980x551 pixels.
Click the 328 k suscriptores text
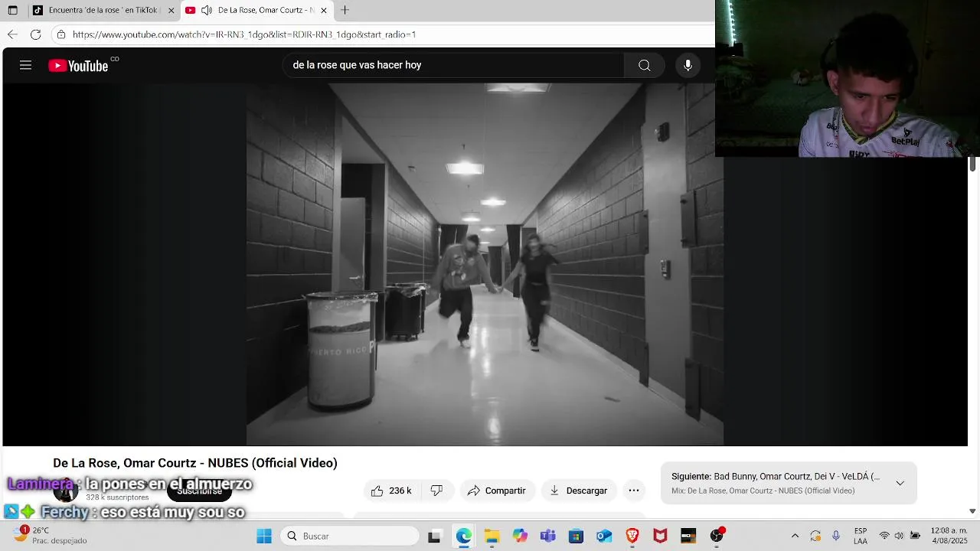(x=117, y=497)
